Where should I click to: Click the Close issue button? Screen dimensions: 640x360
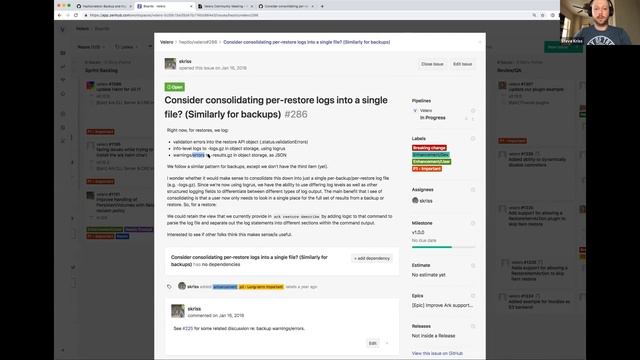[432, 64]
